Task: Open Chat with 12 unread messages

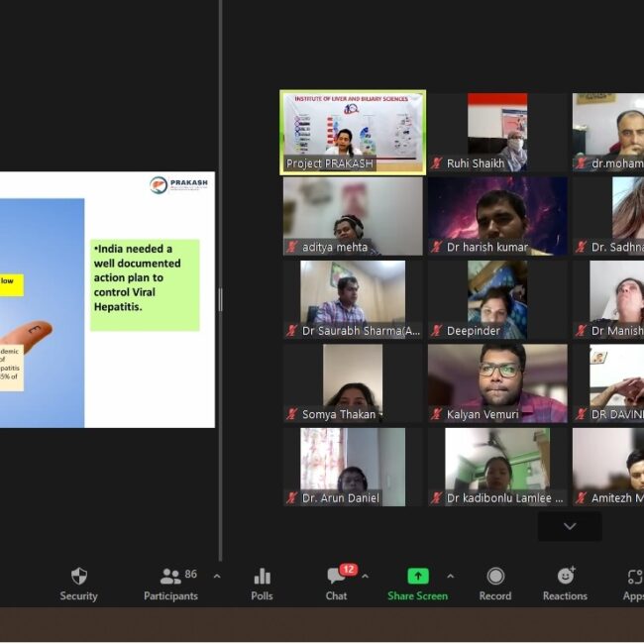Action: click(336, 584)
